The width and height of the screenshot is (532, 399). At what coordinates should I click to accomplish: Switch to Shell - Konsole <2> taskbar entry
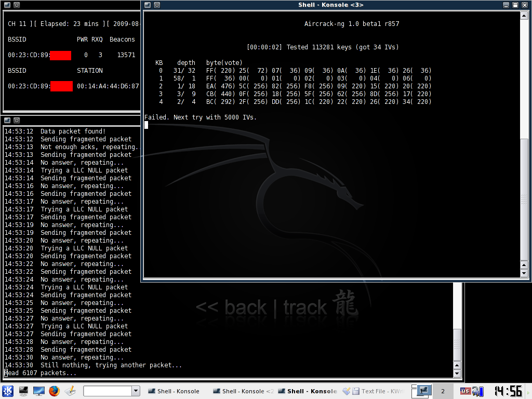point(243,391)
